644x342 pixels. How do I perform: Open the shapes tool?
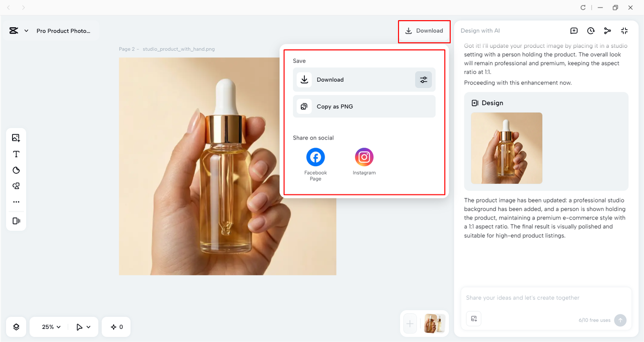pyautogui.click(x=16, y=170)
